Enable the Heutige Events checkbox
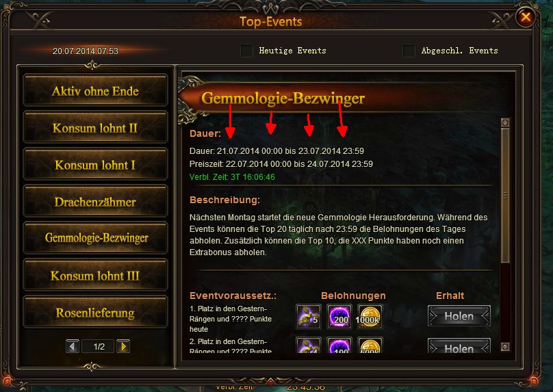The image size is (553, 392). point(246,51)
